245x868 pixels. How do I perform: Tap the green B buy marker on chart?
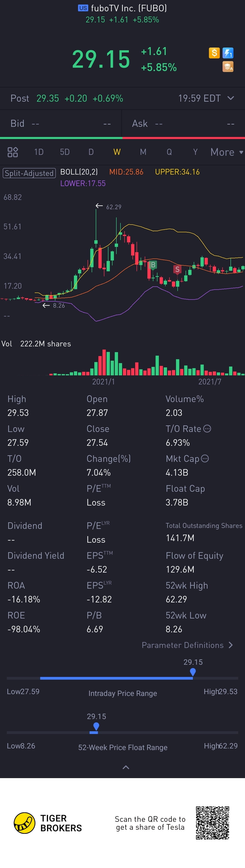click(153, 265)
